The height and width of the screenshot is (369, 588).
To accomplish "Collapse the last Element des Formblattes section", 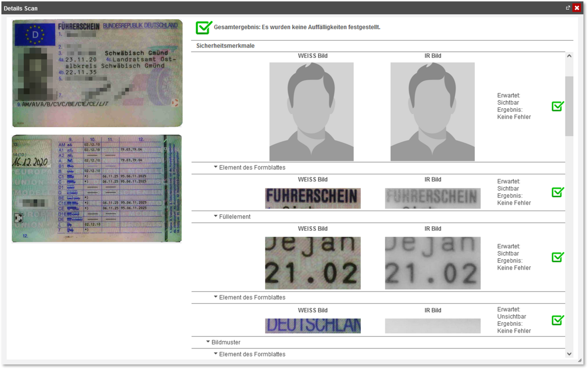I will click(216, 354).
